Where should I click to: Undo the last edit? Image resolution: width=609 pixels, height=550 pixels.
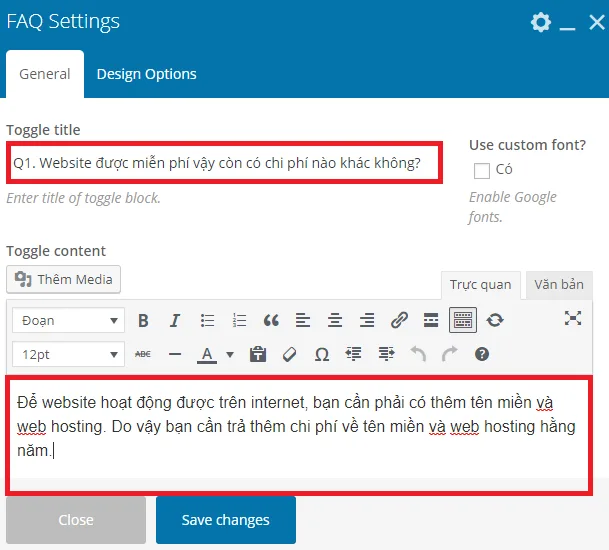(x=418, y=354)
